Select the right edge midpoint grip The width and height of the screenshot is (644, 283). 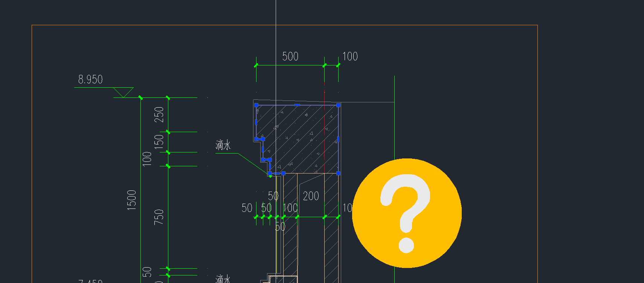[338, 139]
